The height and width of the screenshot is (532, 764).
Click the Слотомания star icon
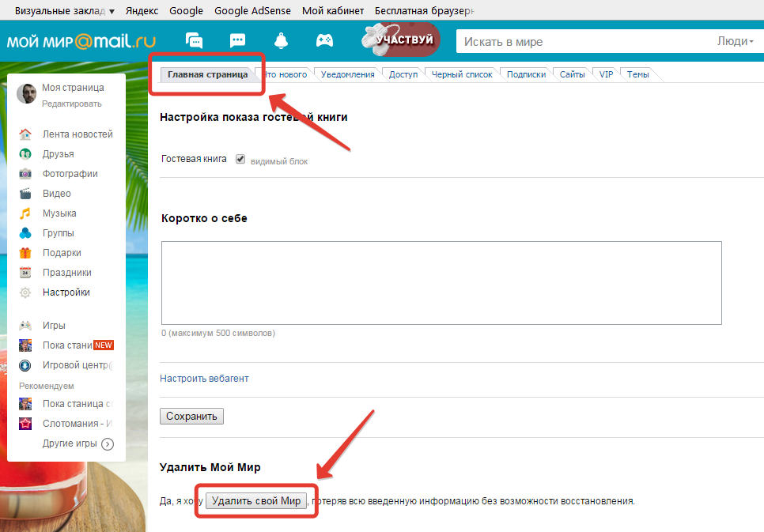tap(25, 424)
